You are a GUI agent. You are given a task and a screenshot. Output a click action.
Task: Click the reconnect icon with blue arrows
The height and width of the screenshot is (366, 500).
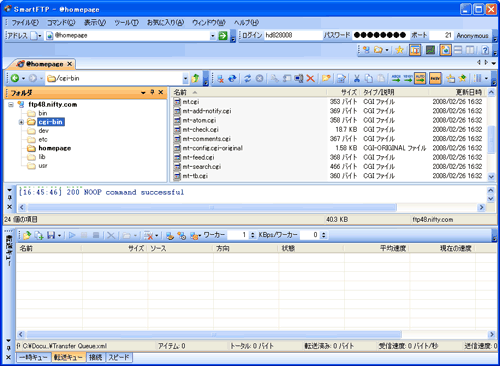(232, 78)
